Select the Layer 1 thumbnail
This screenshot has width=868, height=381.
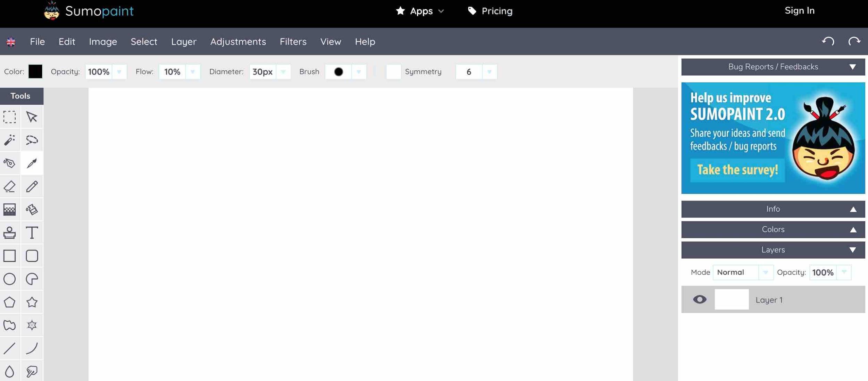(732, 299)
